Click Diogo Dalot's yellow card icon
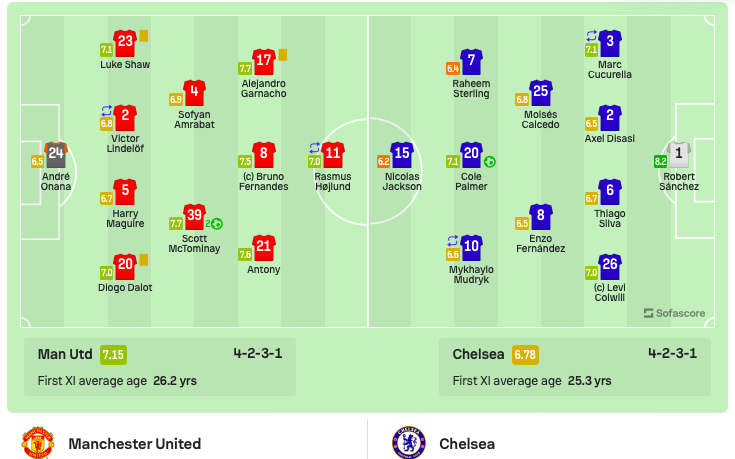The height and width of the screenshot is (459, 735). 144,260
